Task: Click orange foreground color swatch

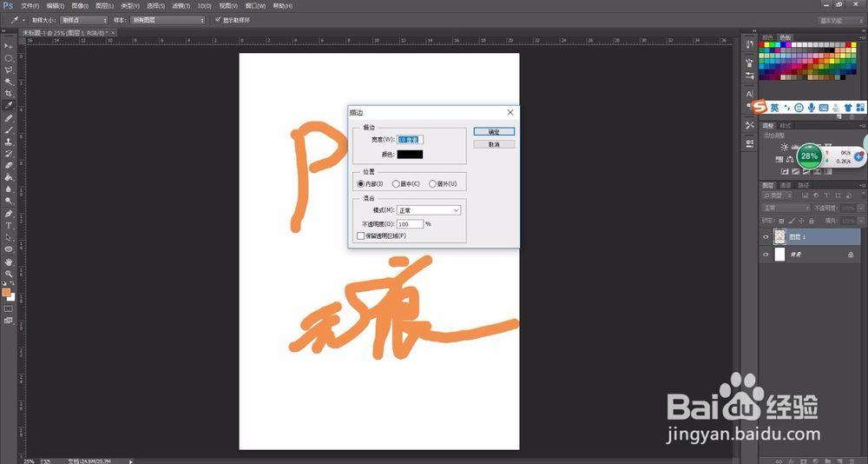Action: pyautogui.click(x=6, y=292)
